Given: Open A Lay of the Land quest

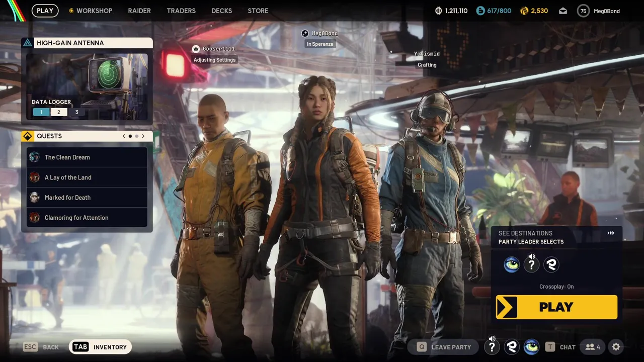Looking at the screenshot, I should click(87, 177).
